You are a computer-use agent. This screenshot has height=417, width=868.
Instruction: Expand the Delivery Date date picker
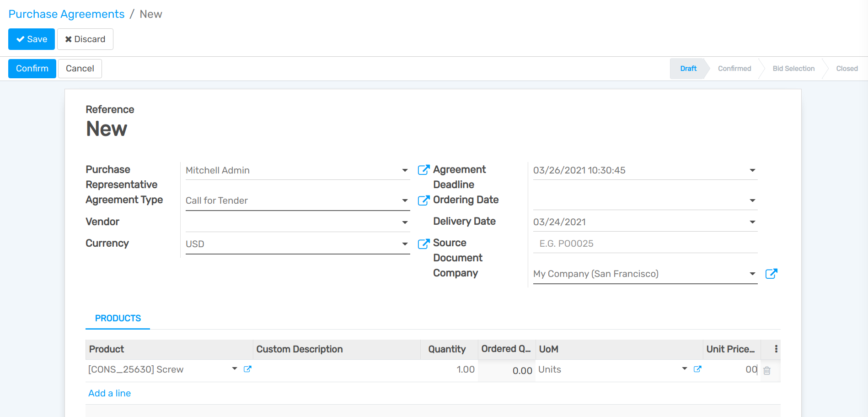coord(752,222)
